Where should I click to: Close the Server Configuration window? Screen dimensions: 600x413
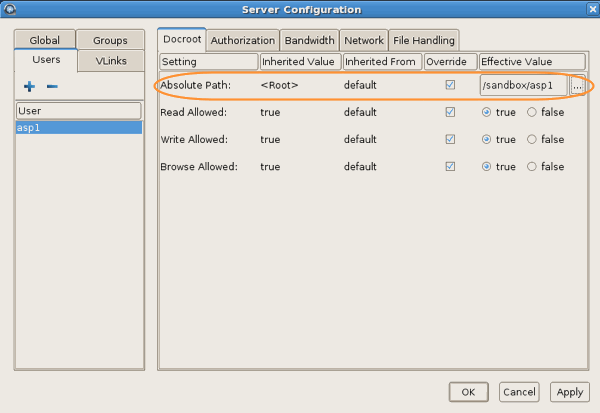pos(592,9)
